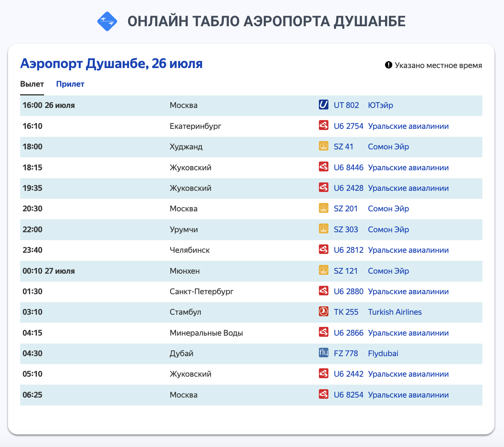Open flight SZ 303 to Урумчи
Viewport: 504px width, 447px height.
[346, 230]
